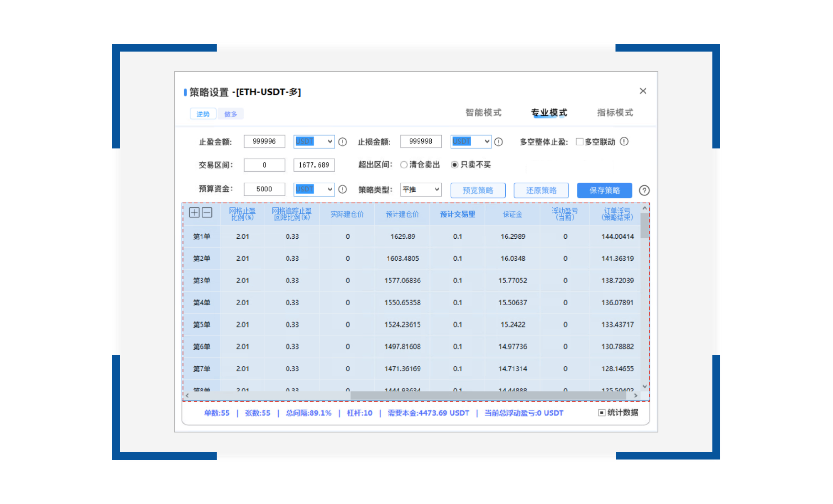
Task: Open the question mark help icon
Action: point(644,190)
